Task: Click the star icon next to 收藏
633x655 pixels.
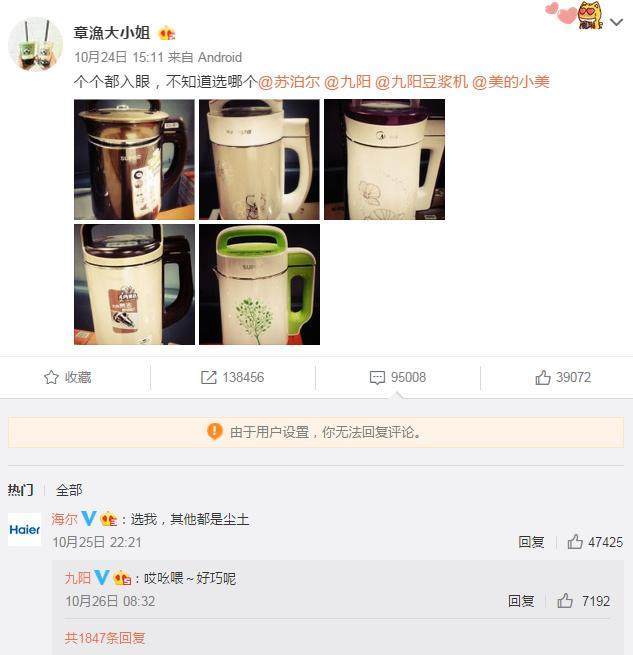Action: (x=51, y=377)
